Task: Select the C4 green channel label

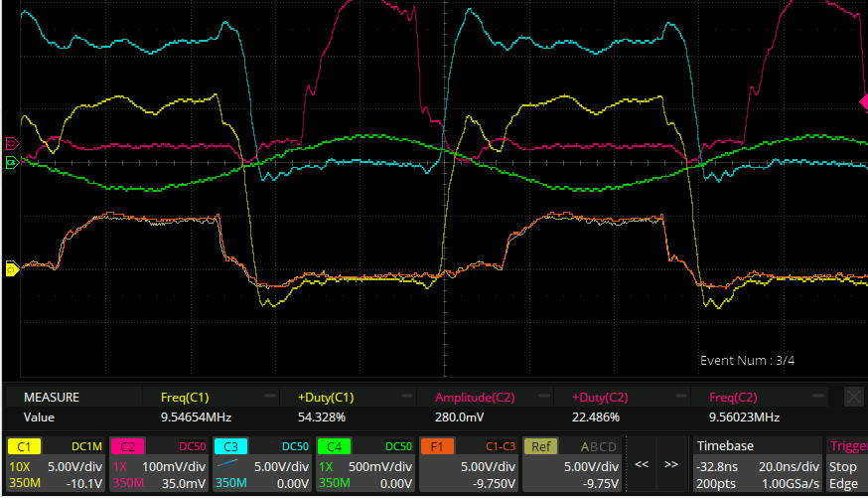Action: click(x=334, y=446)
